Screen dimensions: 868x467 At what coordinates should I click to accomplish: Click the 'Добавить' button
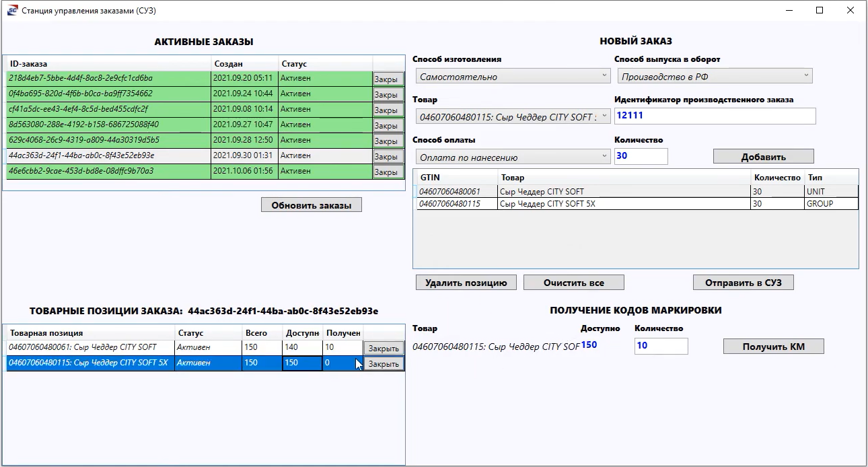click(x=763, y=157)
